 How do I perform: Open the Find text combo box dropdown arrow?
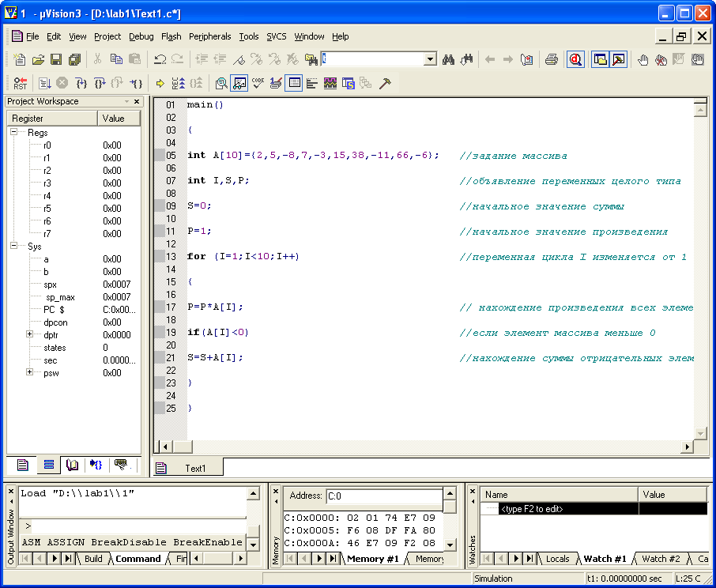[x=430, y=59]
